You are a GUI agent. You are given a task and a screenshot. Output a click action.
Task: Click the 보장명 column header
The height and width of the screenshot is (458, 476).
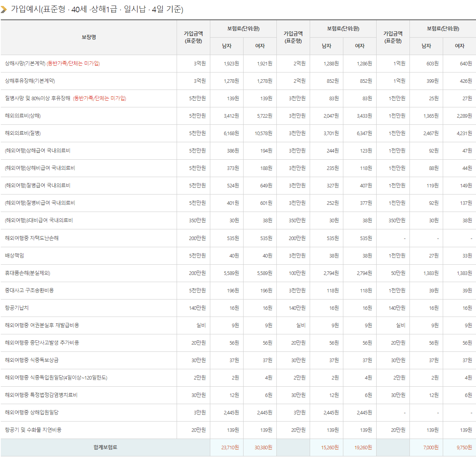[x=89, y=37]
